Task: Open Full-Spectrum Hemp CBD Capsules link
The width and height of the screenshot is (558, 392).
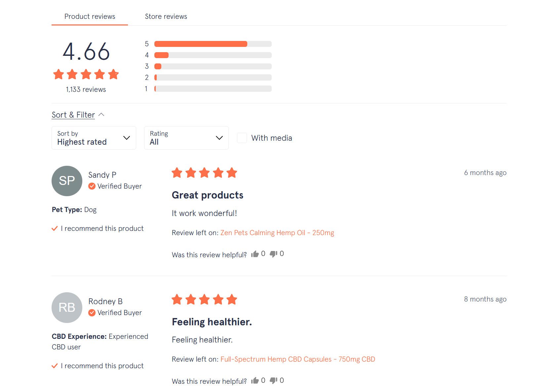Action: click(x=298, y=359)
